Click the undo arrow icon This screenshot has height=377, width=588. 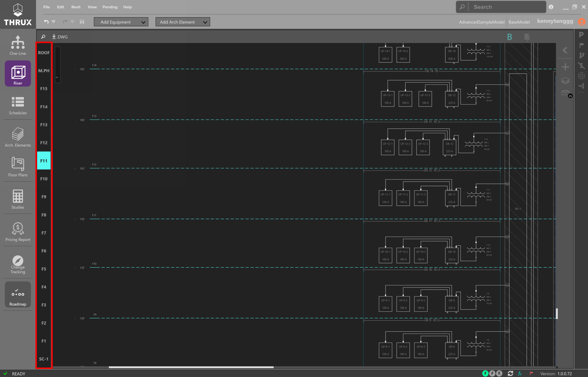46,22
